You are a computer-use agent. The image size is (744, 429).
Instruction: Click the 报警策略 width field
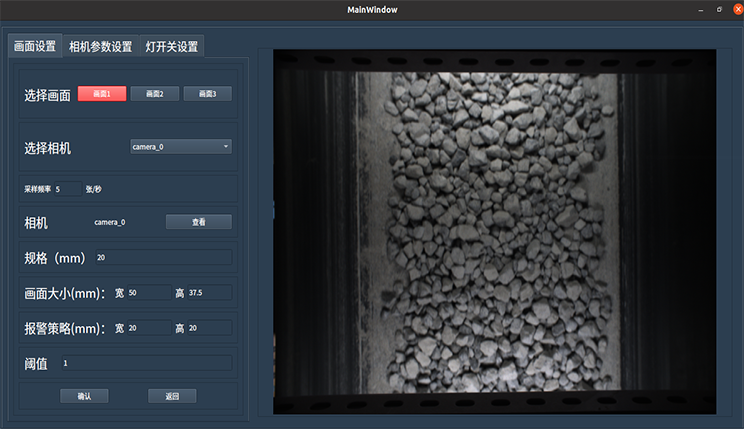click(148, 328)
